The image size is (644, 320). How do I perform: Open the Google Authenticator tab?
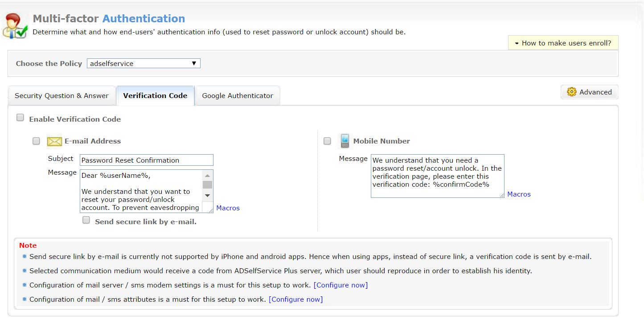[x=238, y=96]
